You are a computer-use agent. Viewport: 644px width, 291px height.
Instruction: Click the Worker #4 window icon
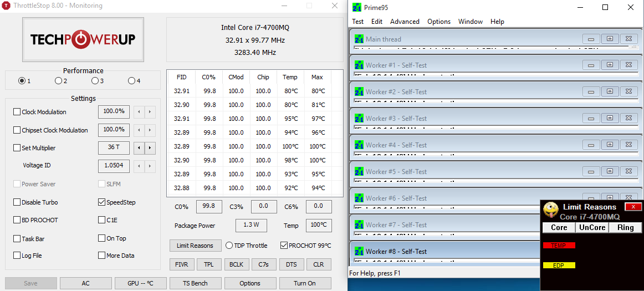click(x=359, y=145)
